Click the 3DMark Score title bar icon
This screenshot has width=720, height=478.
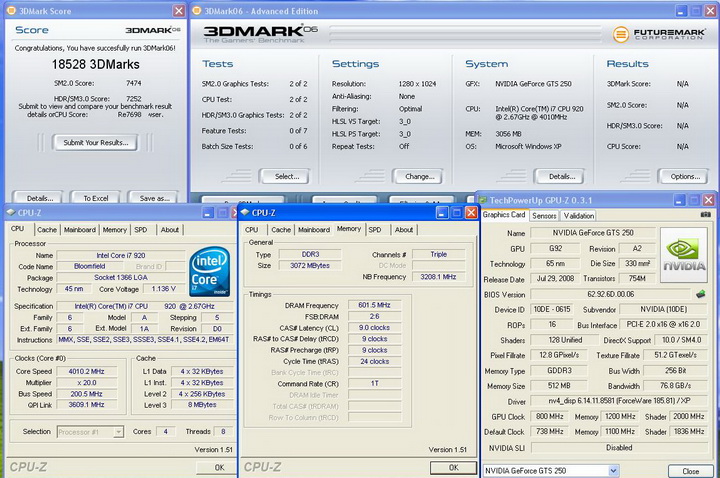coord(11,11)
